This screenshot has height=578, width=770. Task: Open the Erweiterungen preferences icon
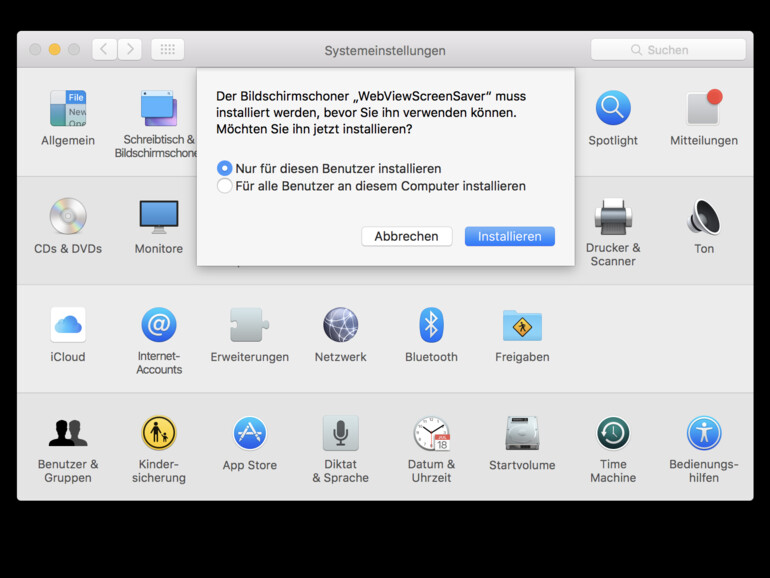coord(249,325)
